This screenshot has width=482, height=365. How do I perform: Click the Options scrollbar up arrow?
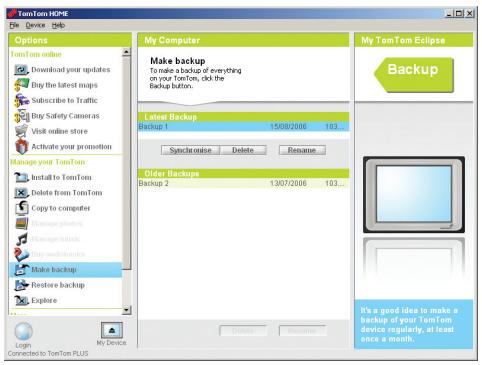[126, 52]
